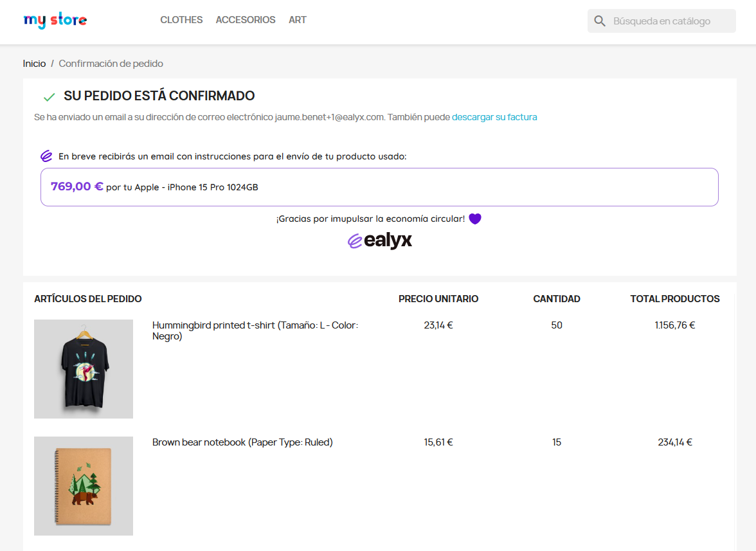Click the Brown bear notebook thumbnail
756x551 pixels.
click(84, 486)
